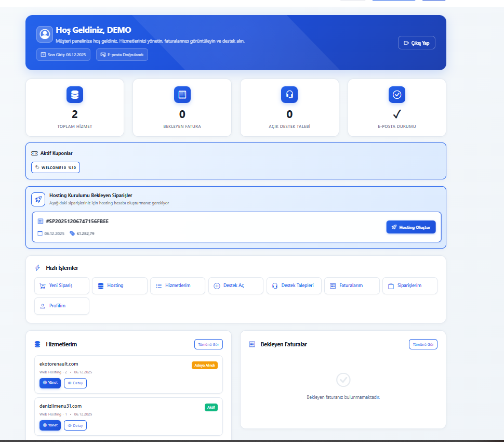This screenshot has width=504, height=442.
Task: Open the Toplam Hizmet stat card
Action: pyautogui.click(x=75, y=108)
